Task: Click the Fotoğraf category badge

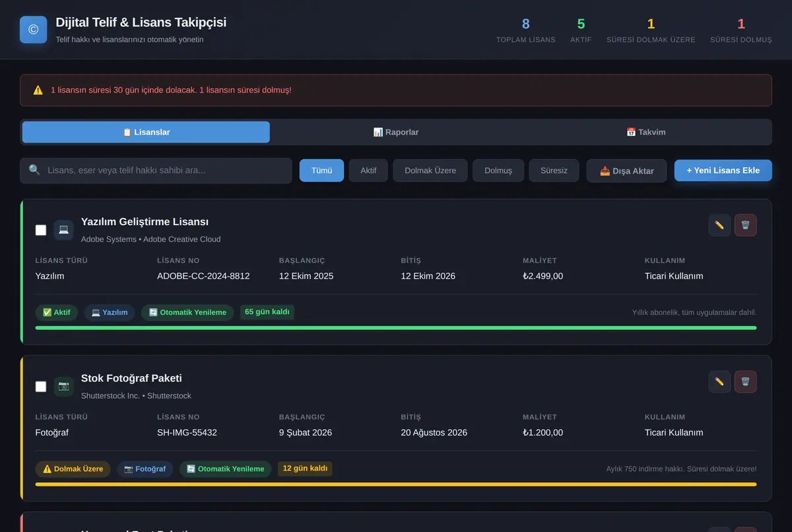Action: tap(145, 469)
